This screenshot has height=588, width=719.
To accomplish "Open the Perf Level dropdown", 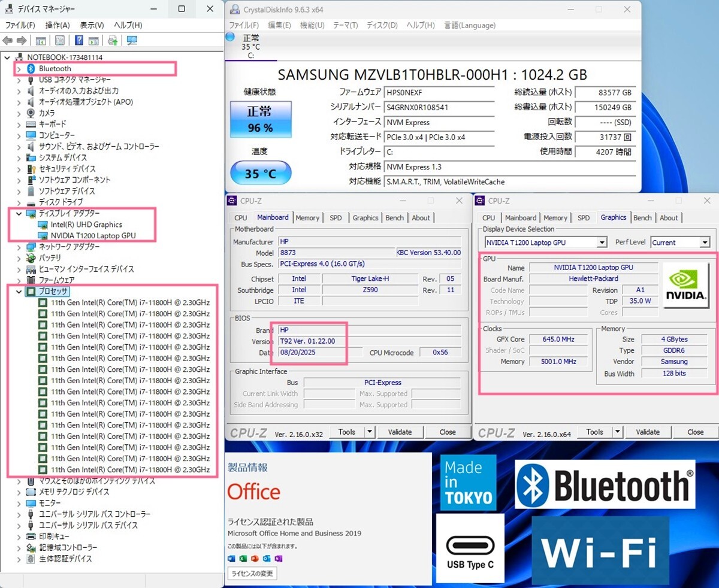I will [705, 243].
